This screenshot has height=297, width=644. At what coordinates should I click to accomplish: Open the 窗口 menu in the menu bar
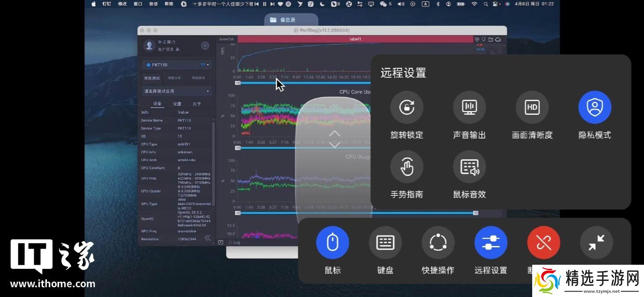[x=138, y=4]
